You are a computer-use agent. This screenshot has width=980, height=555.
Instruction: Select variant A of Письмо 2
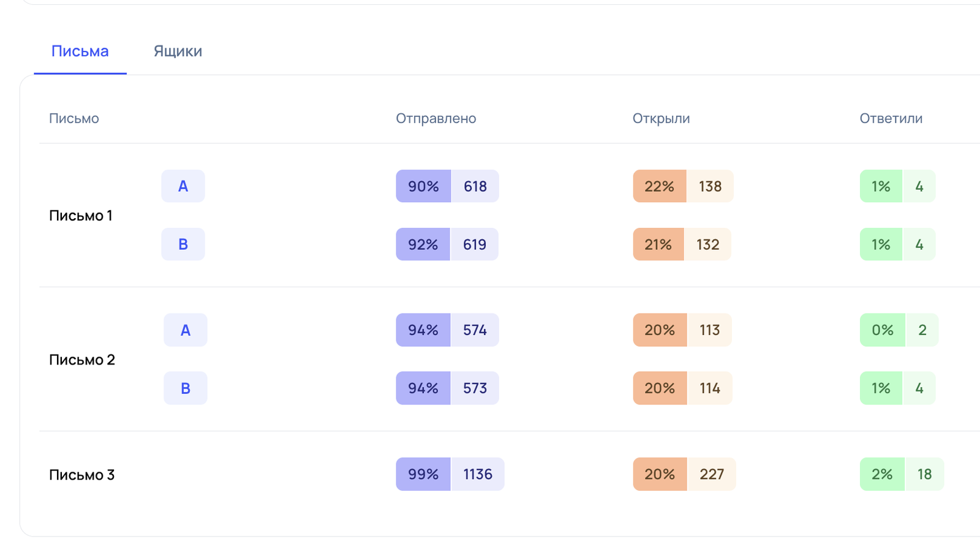pyautogui.click(x=185, y=330)
